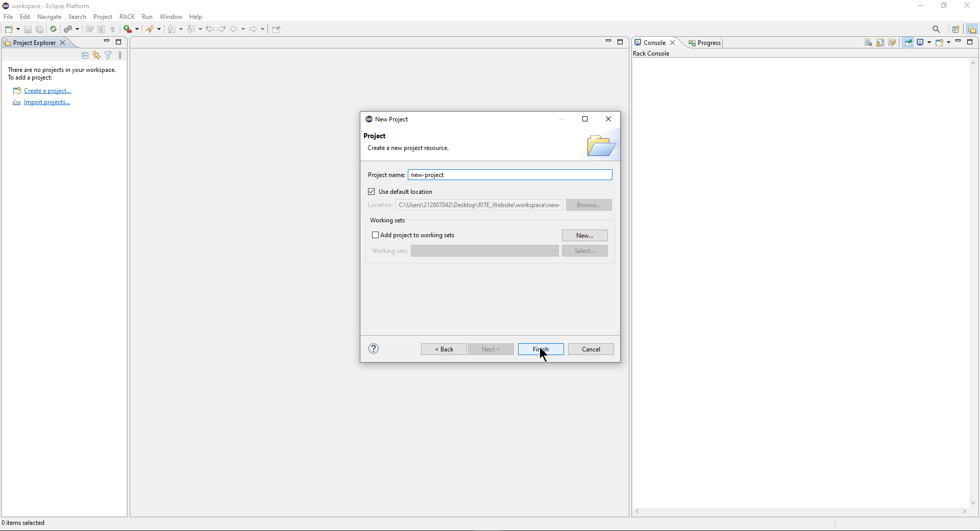980x531 pixels.
Task: Open the dropdown beside the gears icon
Action: pyautogui.click(x=77, y=29)
